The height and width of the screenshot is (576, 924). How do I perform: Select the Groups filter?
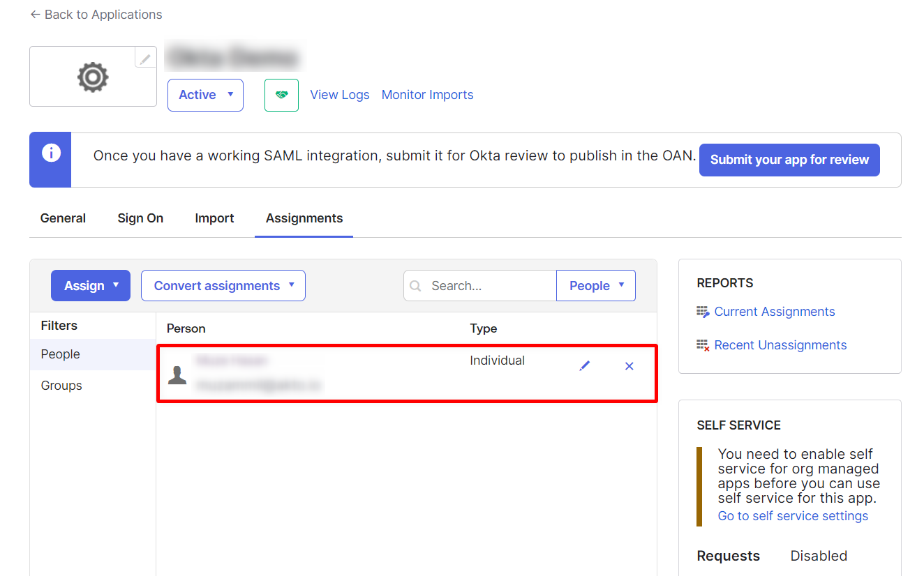click(x=61, y=386)
